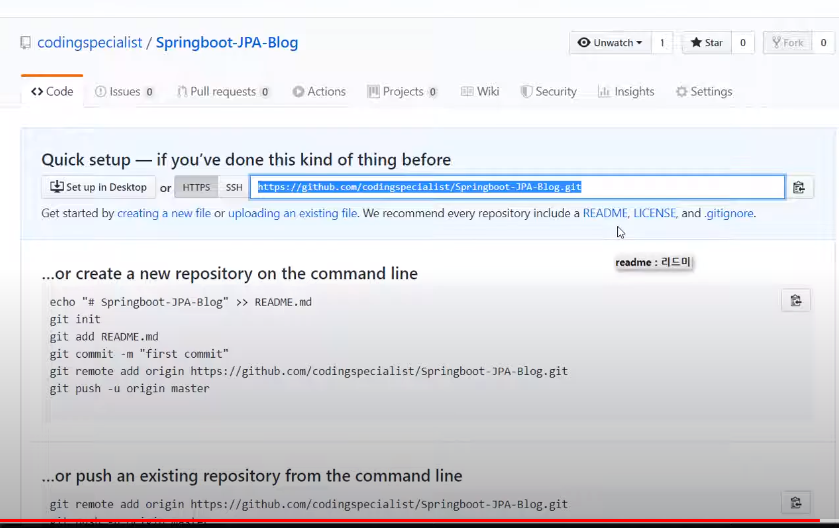Open the Wiki tab

point(480,91)
